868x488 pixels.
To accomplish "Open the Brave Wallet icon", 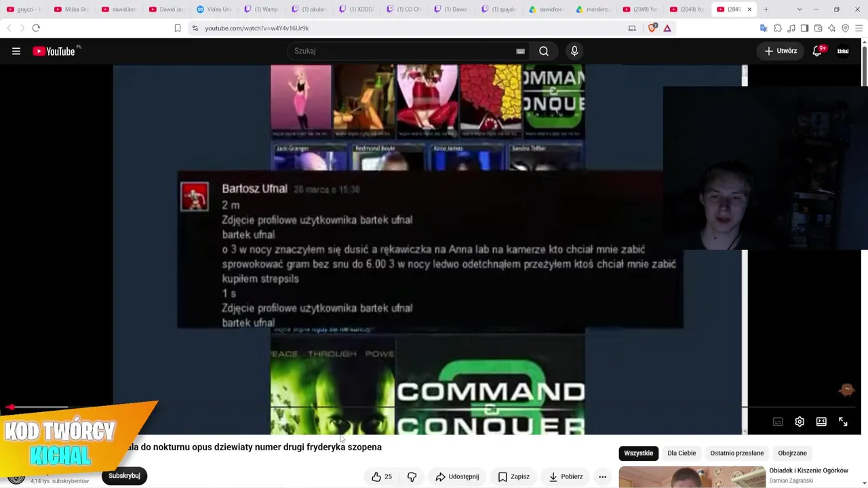I will click(818, 28).
